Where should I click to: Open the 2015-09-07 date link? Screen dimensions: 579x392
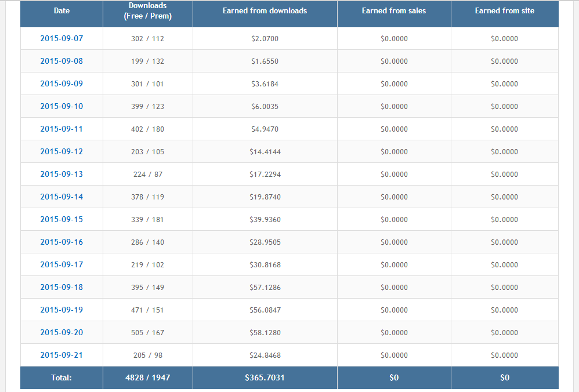tap(61, 38)
